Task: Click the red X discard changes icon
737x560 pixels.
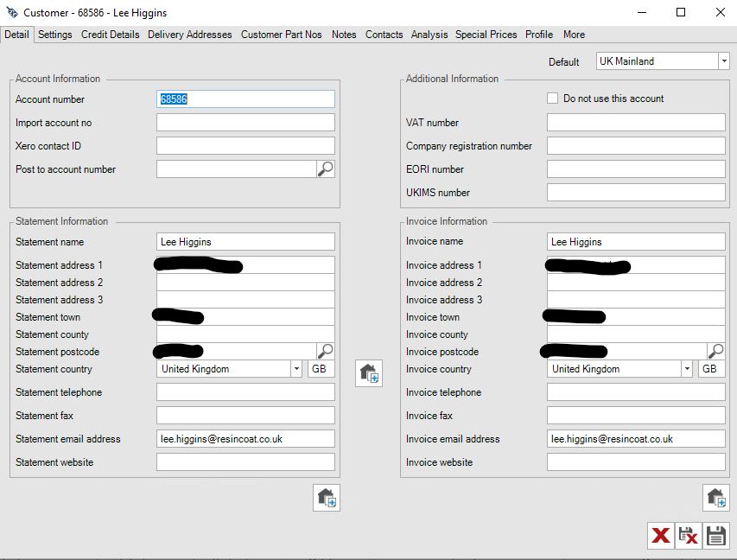Action: (x=660, y=536)
